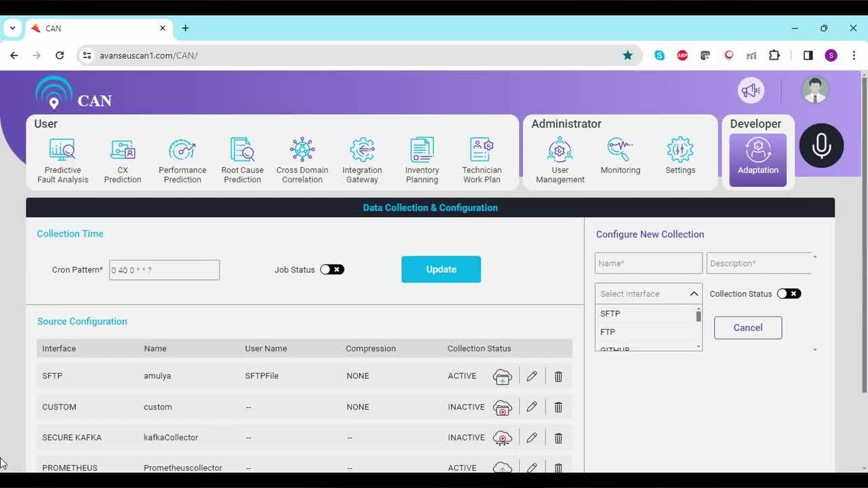Image resolution: width=868 pixels, height=488 pixels.
Task: Click the Cancel button
Action: [747, 328]
